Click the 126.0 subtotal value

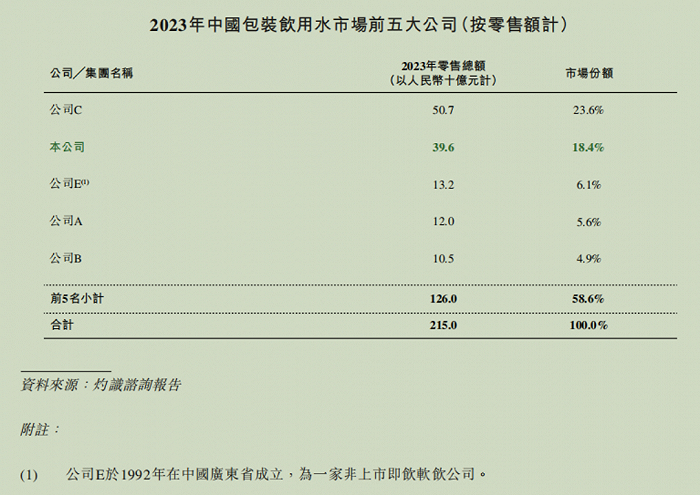tap(443, 299)
